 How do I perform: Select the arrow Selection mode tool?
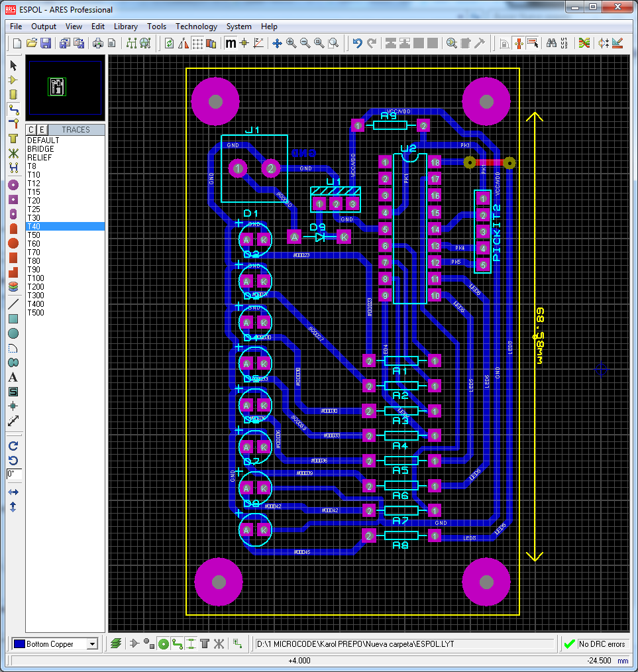[x=13, y=66]
